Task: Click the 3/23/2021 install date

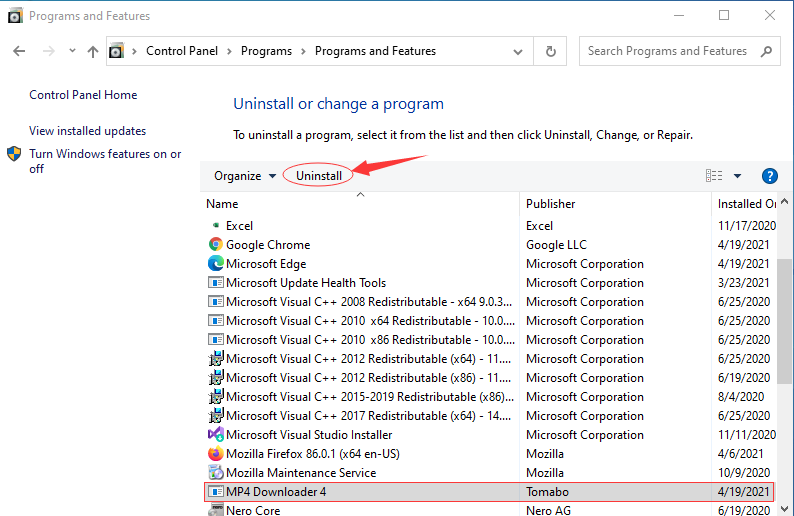Action: click(x=743, y=283)
